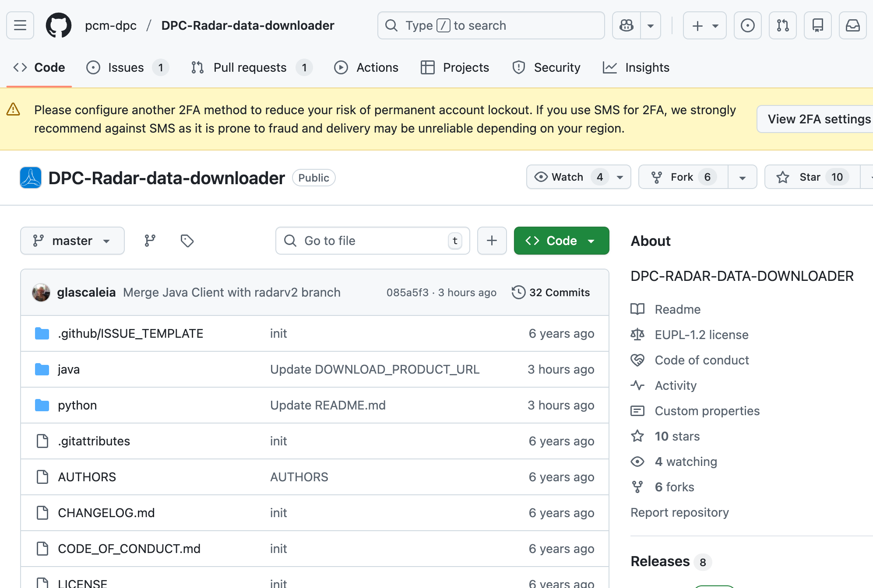Expand the master branch dropdown
This screenshot has width=873, height=588.
click(72, 241)
